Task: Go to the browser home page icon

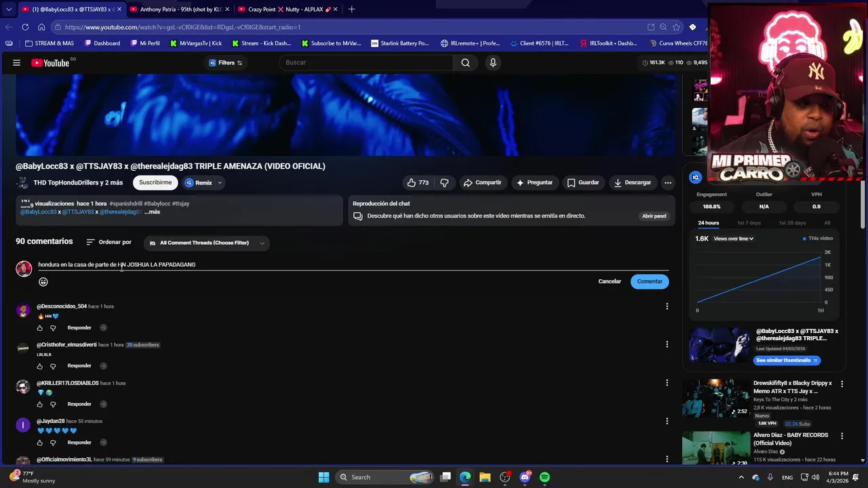Action: (41, 27)
